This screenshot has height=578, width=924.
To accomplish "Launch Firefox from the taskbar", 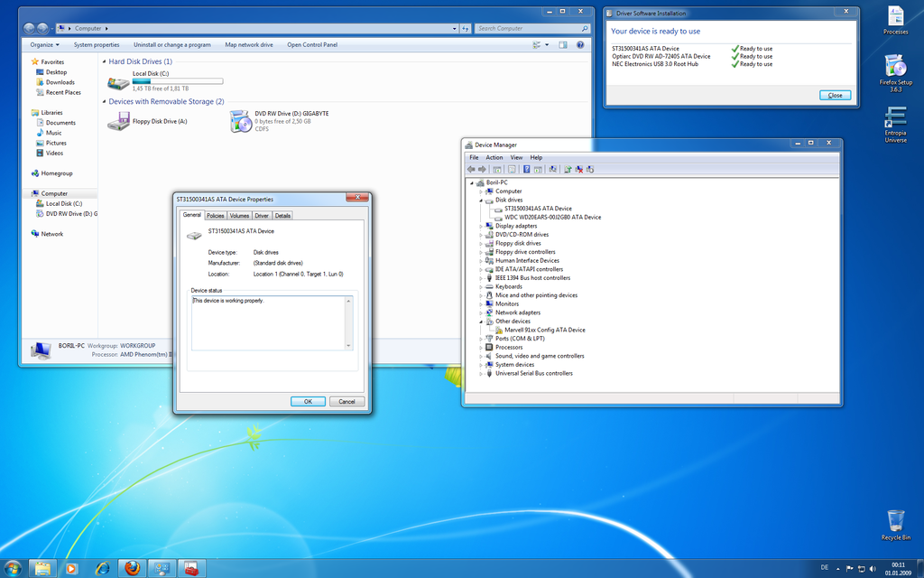I will [131, 568].
